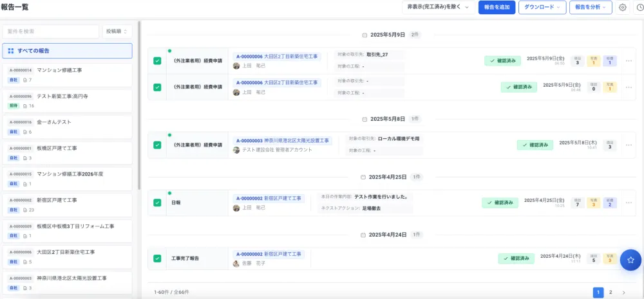
Task: Click the blue star floating button
Action: coord(630,260)
